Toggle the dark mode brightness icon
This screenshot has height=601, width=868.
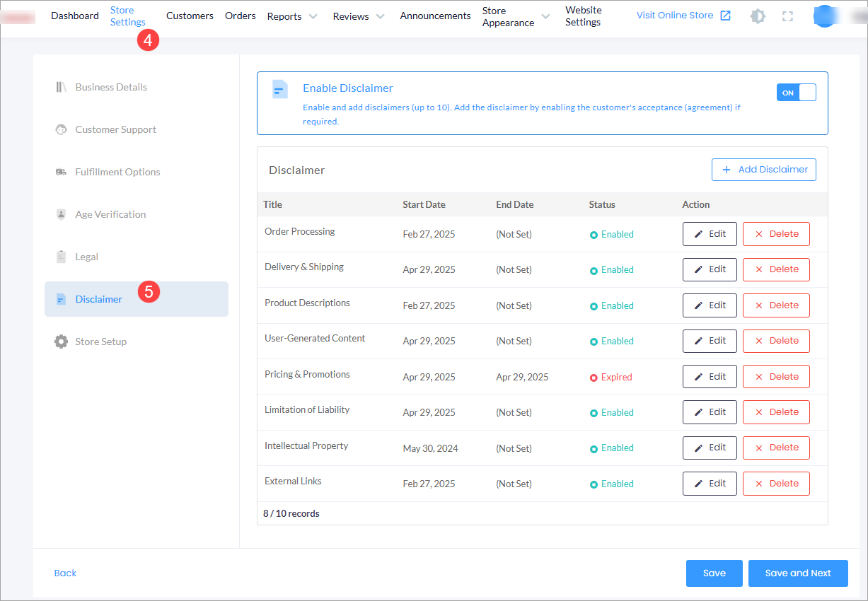[x=758, y=16]
